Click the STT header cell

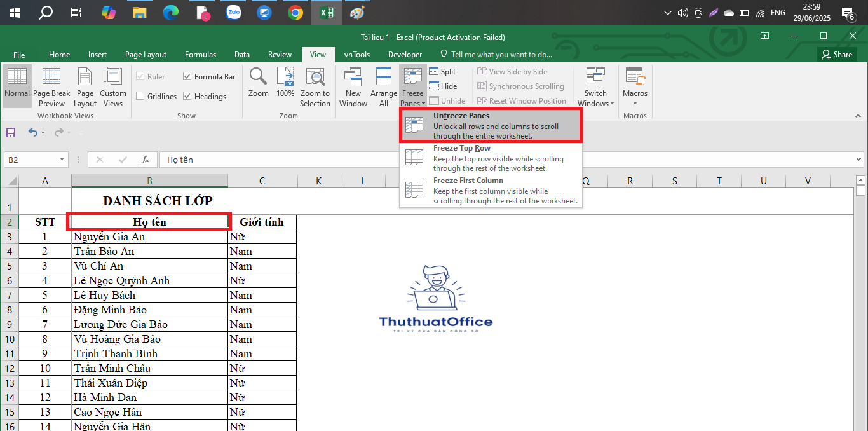pos(45,222)
